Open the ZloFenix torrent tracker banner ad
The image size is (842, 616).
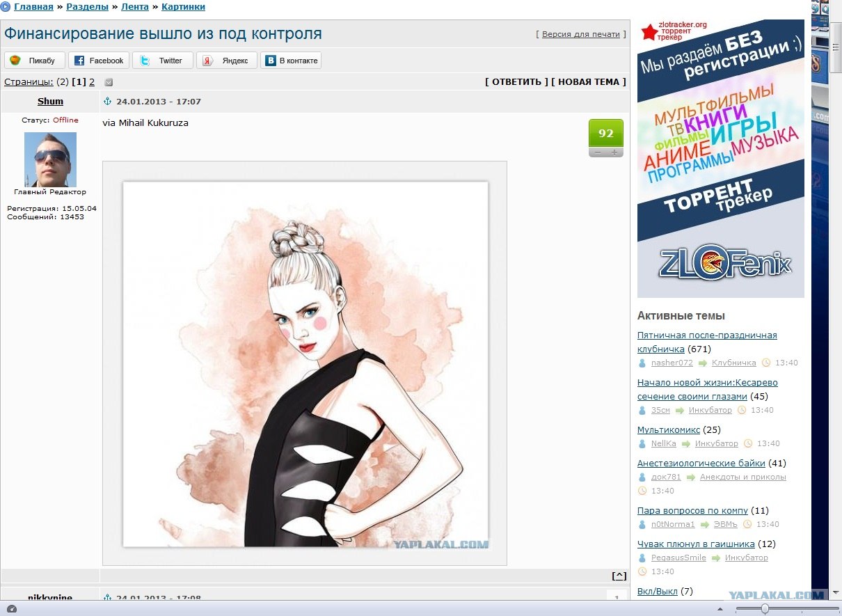pos(721,159)
